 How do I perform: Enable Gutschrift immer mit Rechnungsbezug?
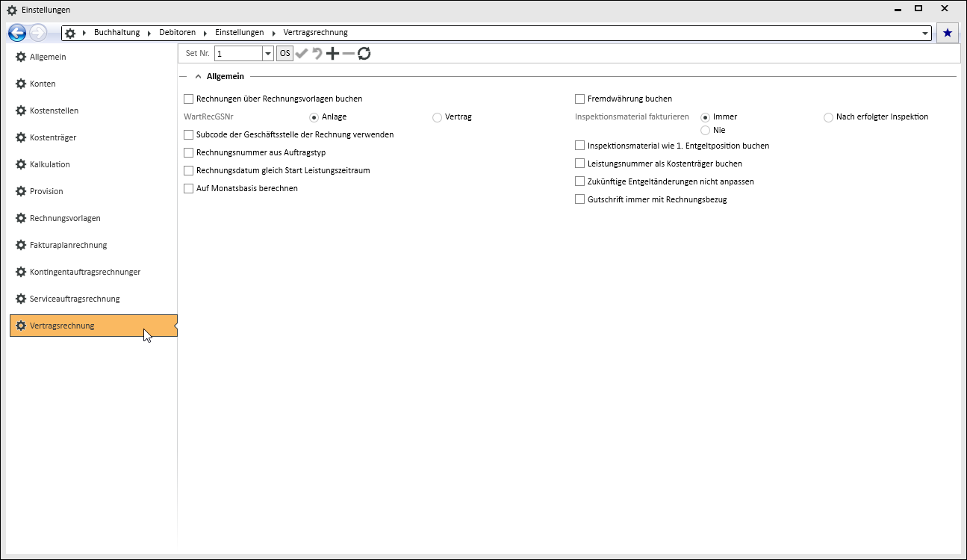pyautogui.click(x=579, y=199)
